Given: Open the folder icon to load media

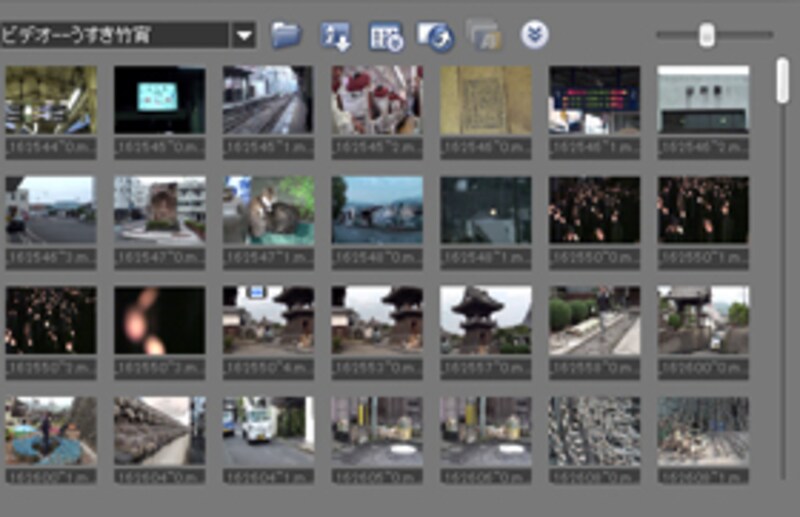Looking at the screenshot, I should pos(286,35).
